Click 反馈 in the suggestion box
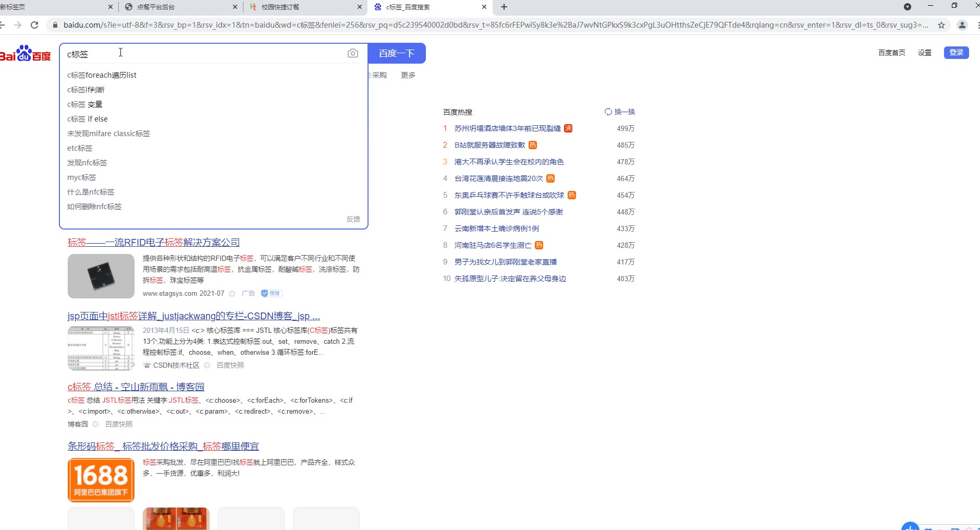Image resolution: width=980 pixels, height=530 pixels. pos(353,219)
